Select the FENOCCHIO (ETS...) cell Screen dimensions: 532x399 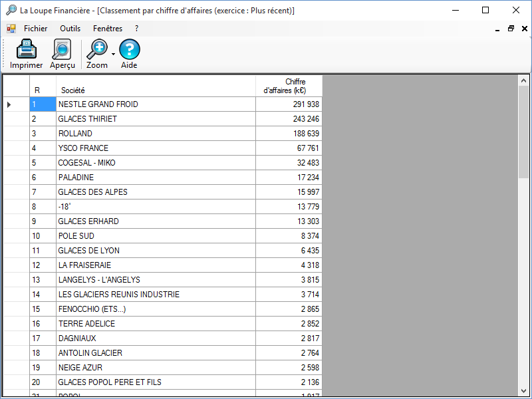pos(156,309)
